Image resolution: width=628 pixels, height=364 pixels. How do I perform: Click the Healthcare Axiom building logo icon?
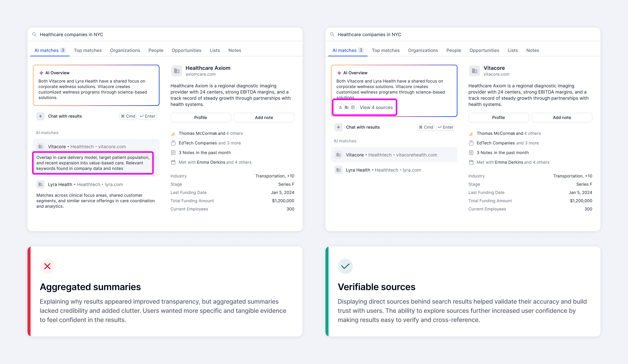pos(177,71)
